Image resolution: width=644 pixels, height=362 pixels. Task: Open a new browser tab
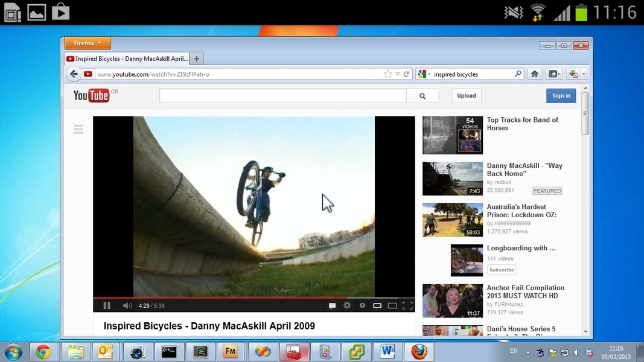(197, 59)
